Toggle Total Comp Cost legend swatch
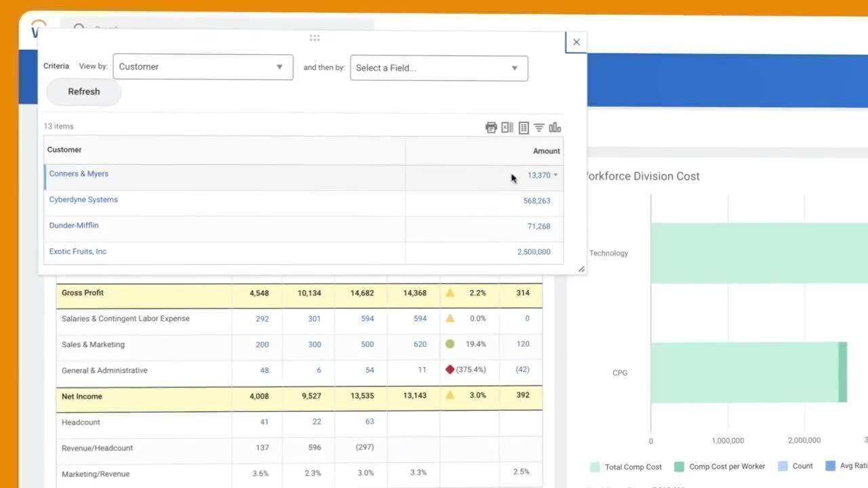 tap(595, 466)
